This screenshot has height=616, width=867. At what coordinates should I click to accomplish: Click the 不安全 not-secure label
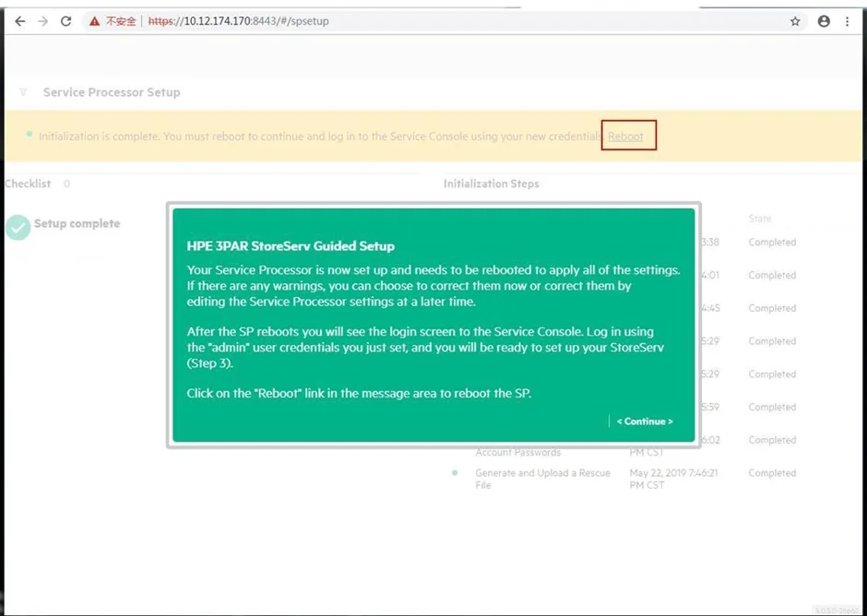pos(121,21)
